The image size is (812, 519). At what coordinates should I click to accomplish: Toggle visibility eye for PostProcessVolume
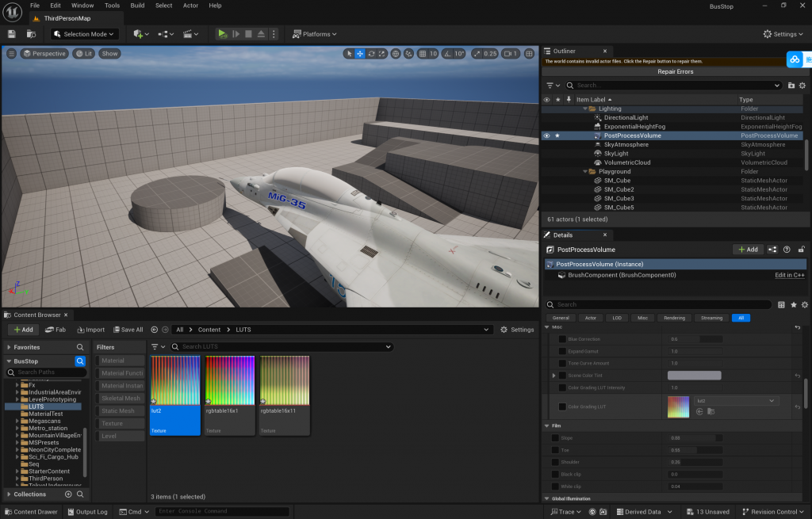[x=546, y=135]
